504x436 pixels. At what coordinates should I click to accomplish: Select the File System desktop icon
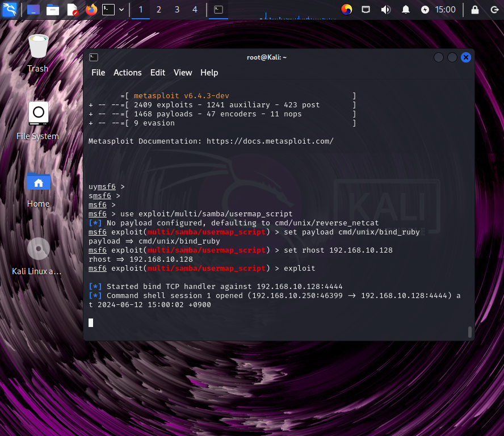(38, 121)
